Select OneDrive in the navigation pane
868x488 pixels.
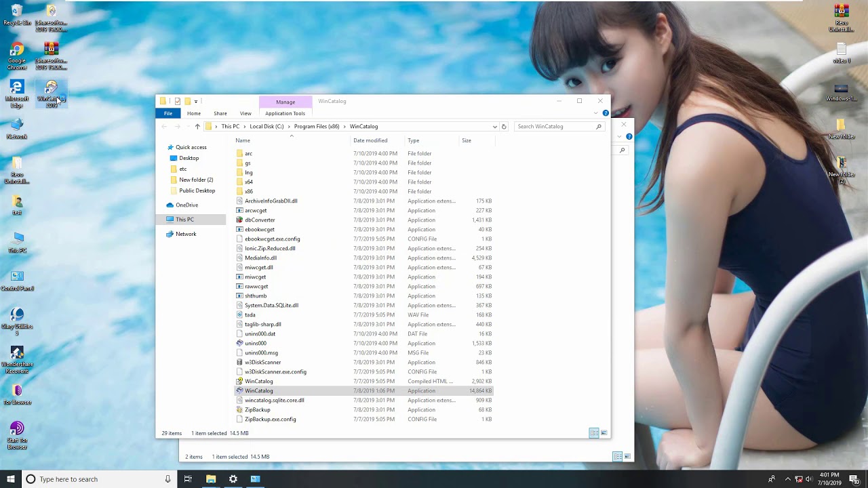tap(186, 205)
